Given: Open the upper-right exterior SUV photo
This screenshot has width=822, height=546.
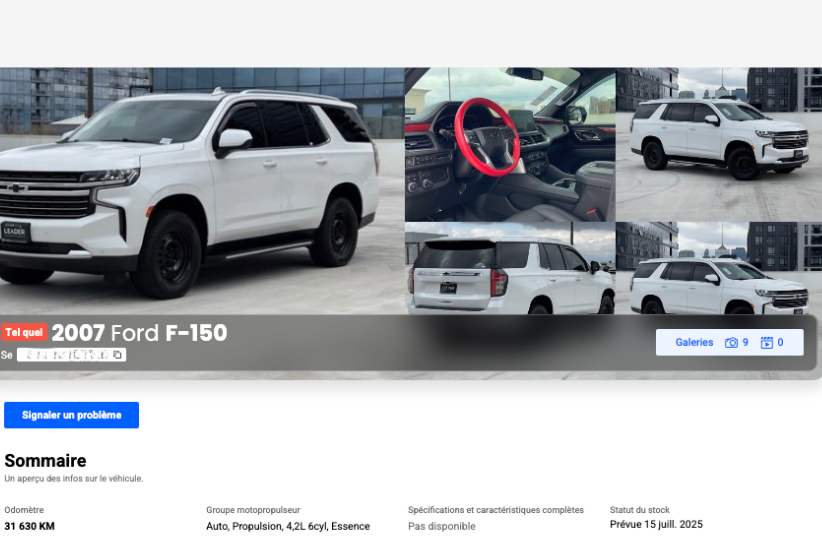Looking at the screenshot, I should pyautogui.click(x=719, y=144).
